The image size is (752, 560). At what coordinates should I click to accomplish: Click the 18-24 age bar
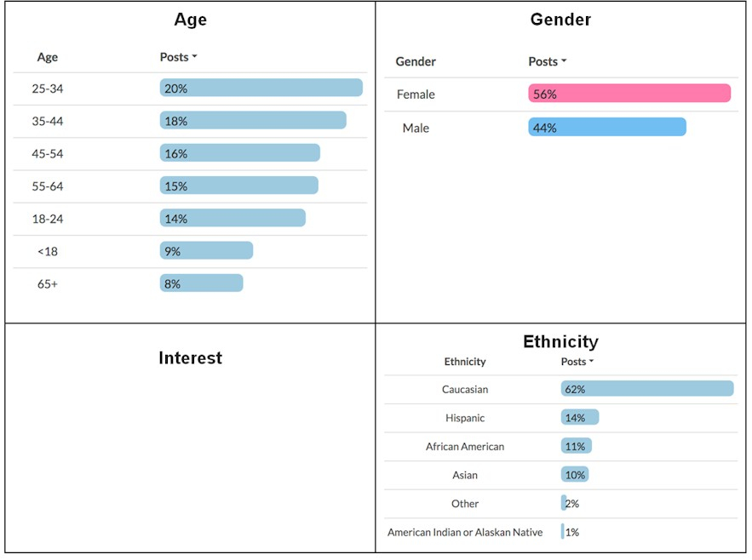tap(232, 219)
